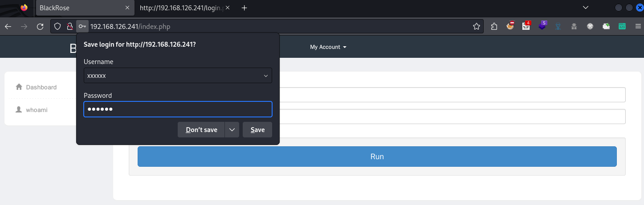
Task: Click the Don't save button
Action: (201, 130)
